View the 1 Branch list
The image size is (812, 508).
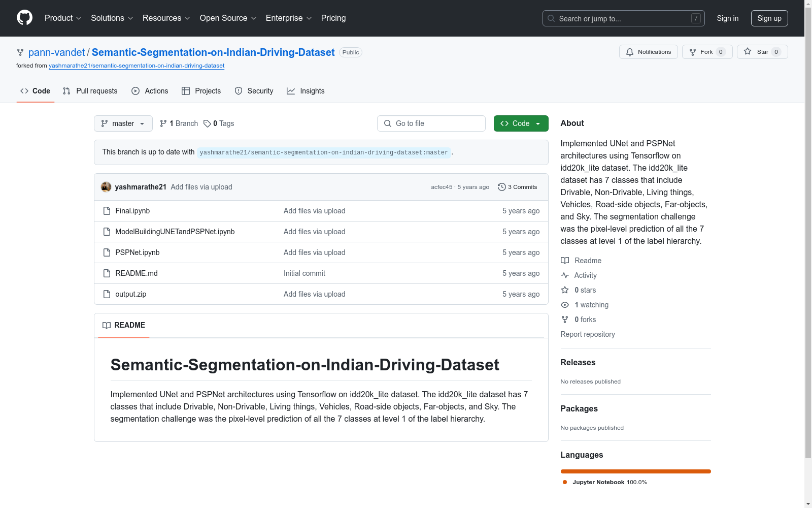click(179, 123)
